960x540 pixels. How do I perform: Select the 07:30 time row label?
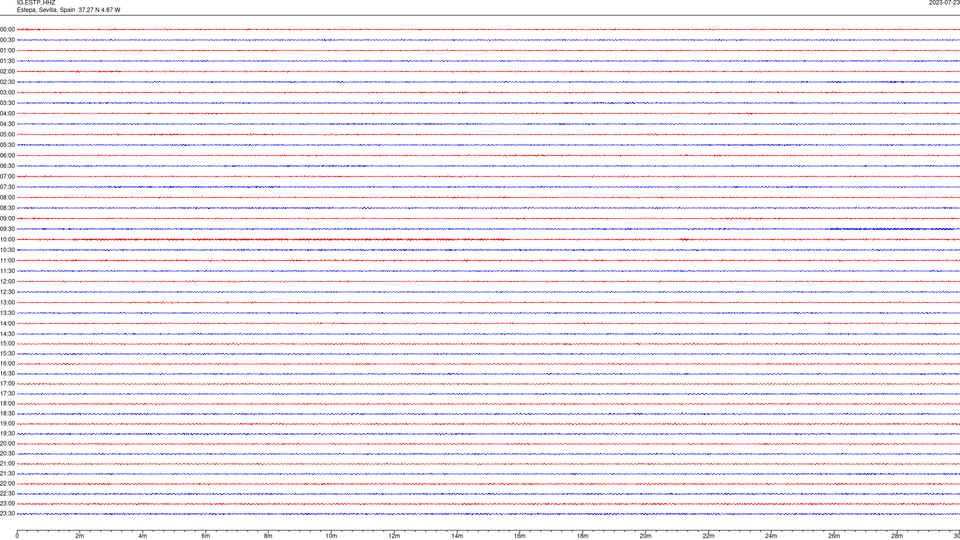(7, 187)
